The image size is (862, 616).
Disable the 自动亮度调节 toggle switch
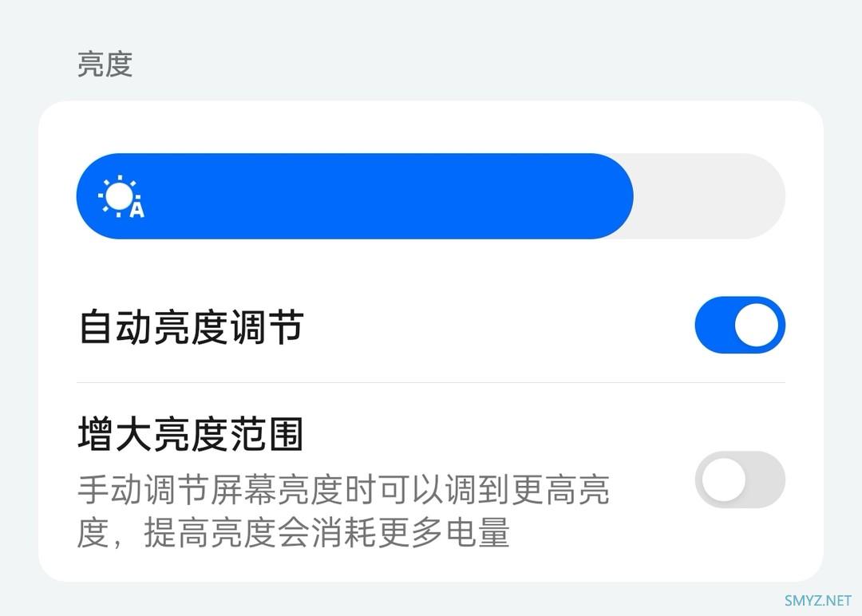coord(740,325)
